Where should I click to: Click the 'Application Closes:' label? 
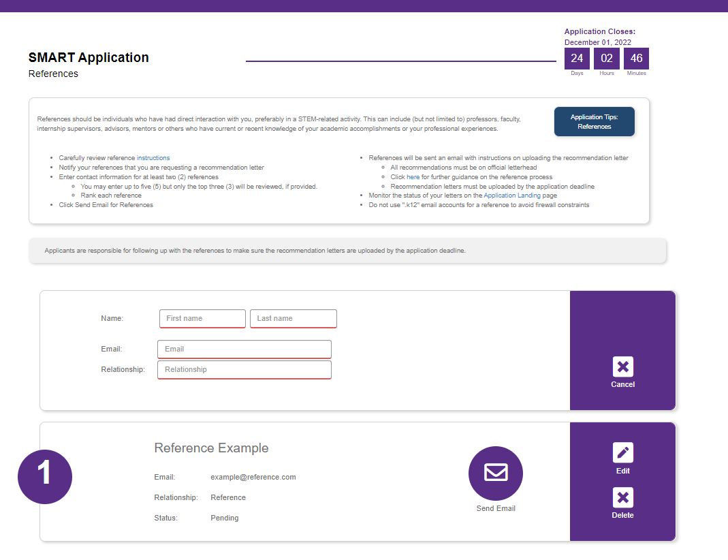(x=599, y=31)
